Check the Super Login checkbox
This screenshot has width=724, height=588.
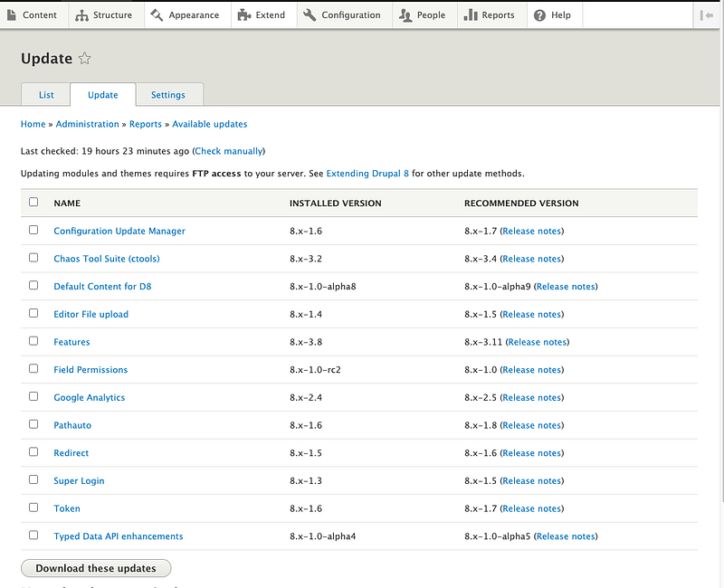[33, 479]
